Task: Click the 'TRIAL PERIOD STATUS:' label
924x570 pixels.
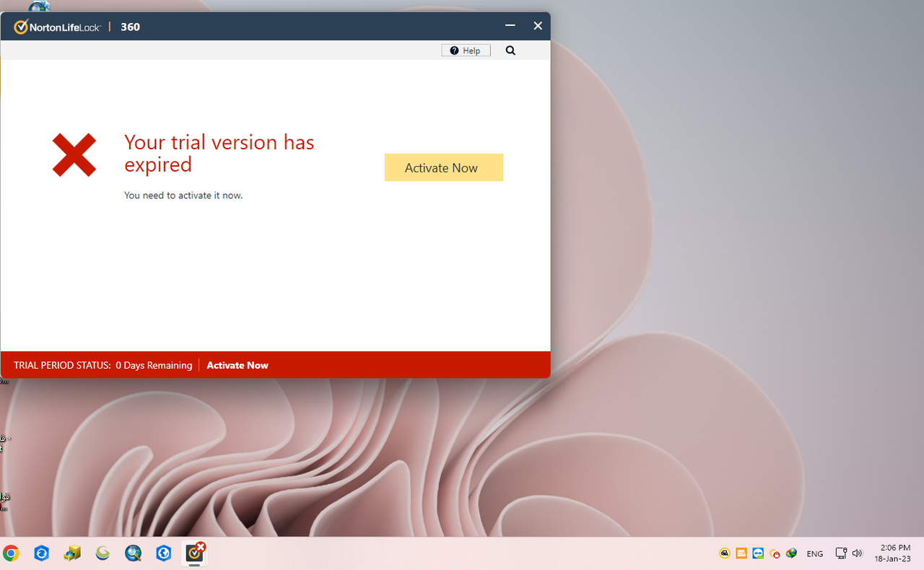Action: tap(62, 365)
